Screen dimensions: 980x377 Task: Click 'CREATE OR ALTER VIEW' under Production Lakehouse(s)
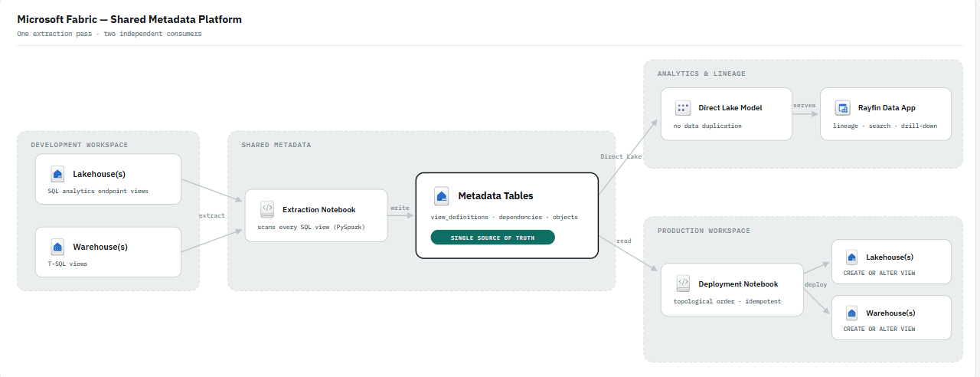pos(879,273)
